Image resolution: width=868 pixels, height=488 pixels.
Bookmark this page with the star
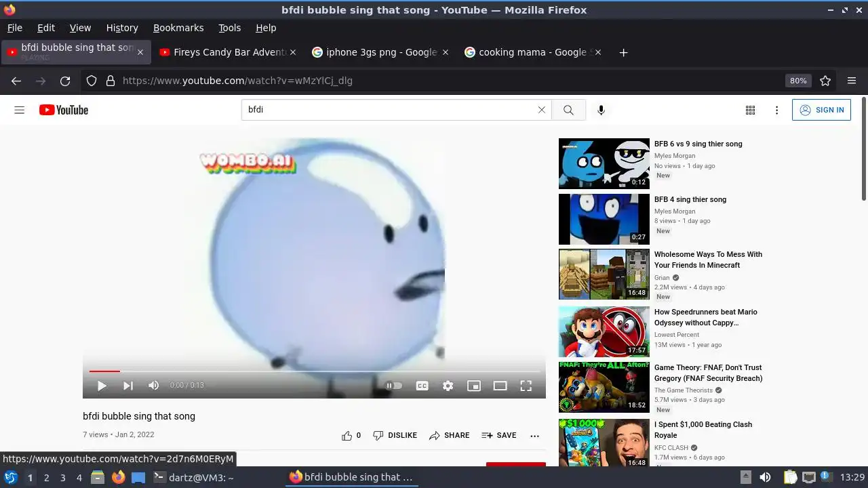point(825,81)
